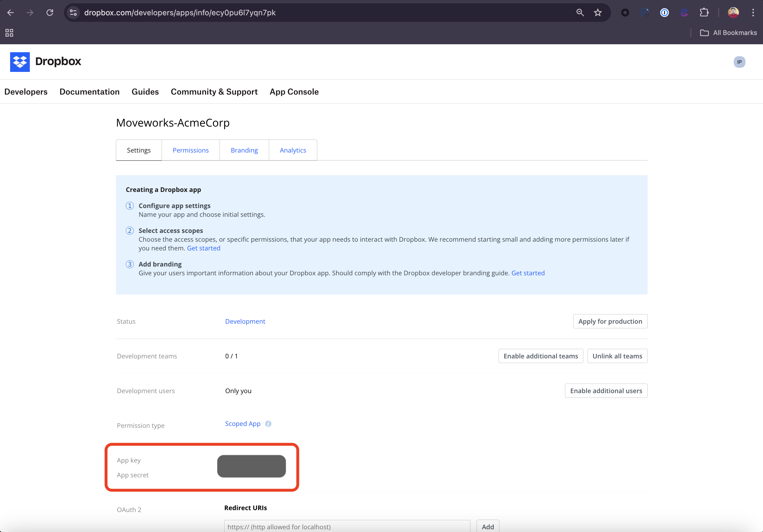763x532 pixels.
Task: Open the Extensions puzzle icon
Action: pyautogui.click(x=704, y=13)
